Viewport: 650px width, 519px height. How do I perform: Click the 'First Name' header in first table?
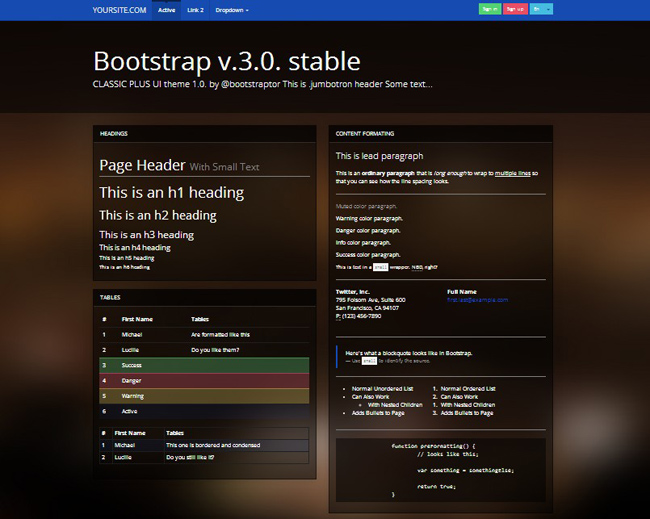137,319
